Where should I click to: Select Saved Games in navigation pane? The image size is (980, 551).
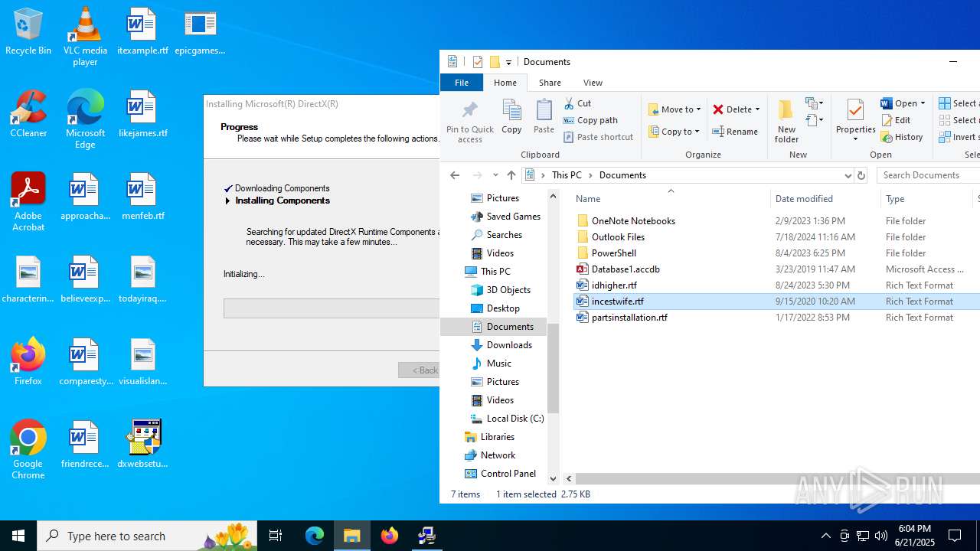[x=513, y=216]
